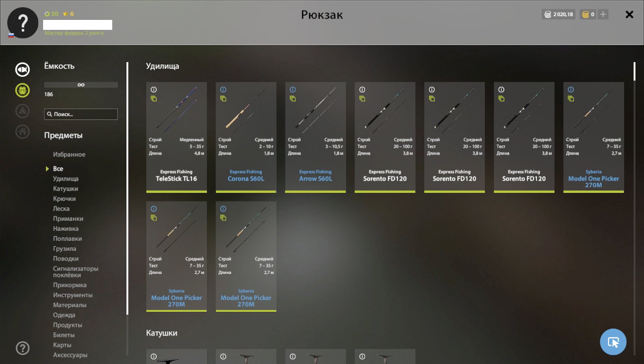
Task: Click the inventory main vertical scrollbar
Action: pos(635,209)
